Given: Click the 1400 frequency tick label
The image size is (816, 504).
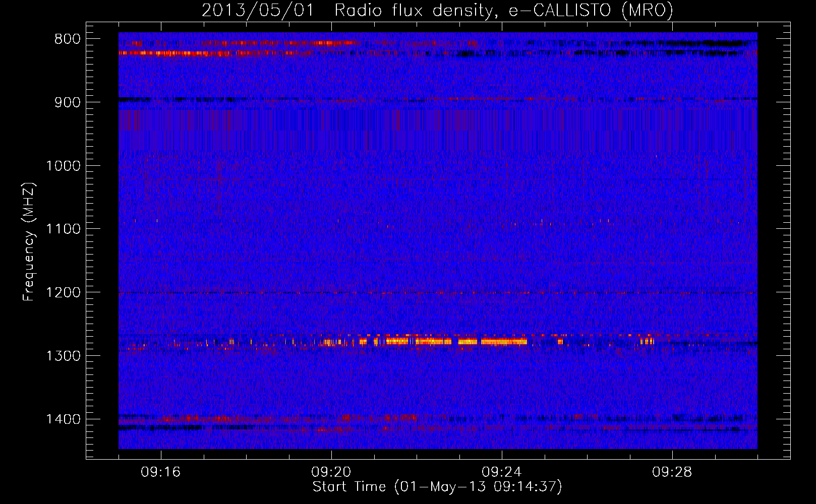Looking at the screenshot, I should pos(63,419).
